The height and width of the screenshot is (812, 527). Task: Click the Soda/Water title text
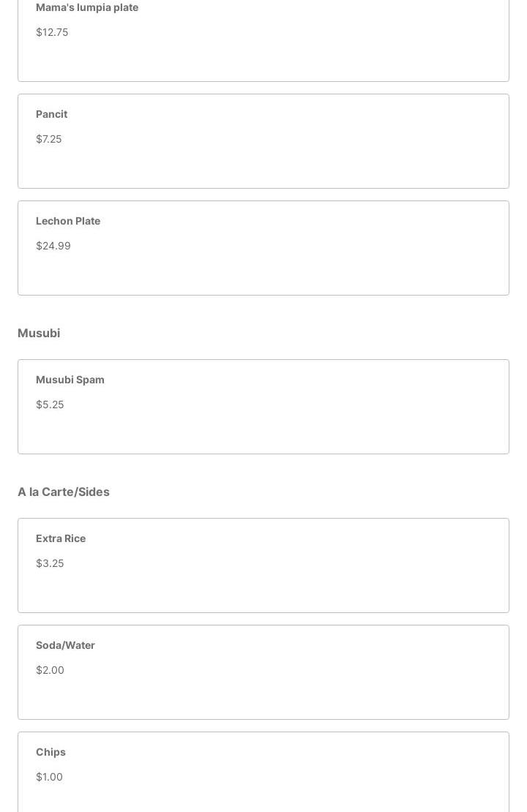65,645
